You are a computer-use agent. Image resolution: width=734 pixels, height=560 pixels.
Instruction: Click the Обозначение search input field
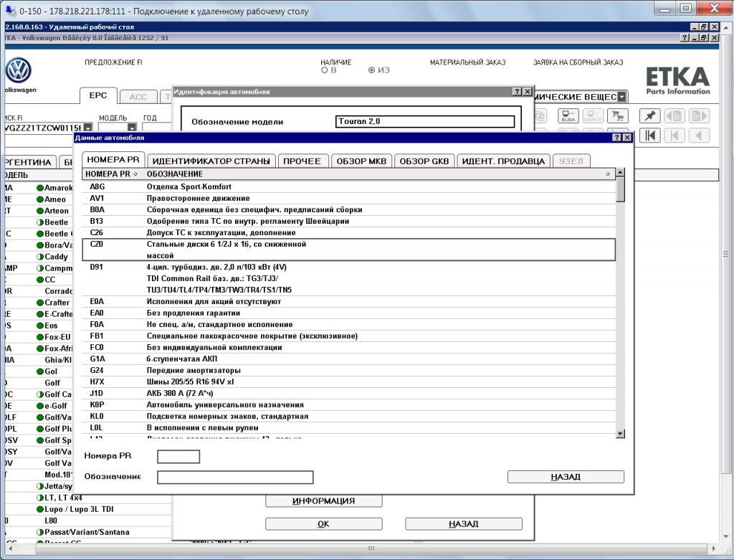pyautogui.click(x=235, y=477)
